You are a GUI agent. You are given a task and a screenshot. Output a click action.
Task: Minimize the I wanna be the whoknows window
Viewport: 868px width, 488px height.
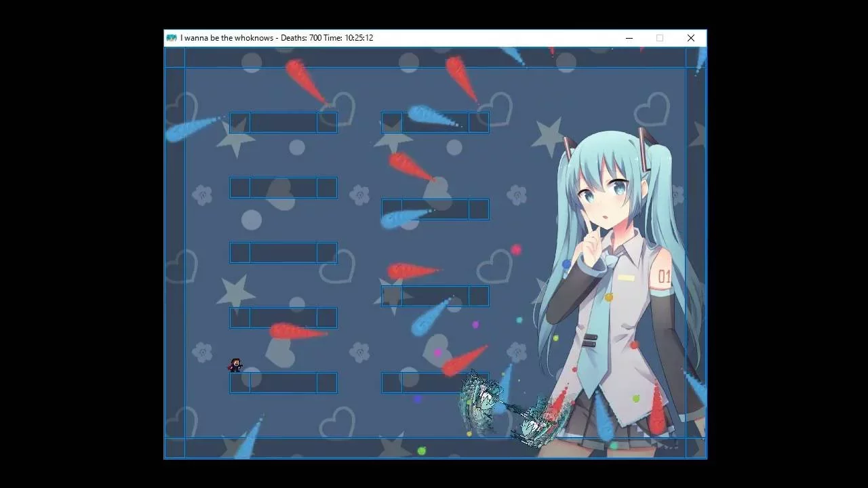point(629,38)
